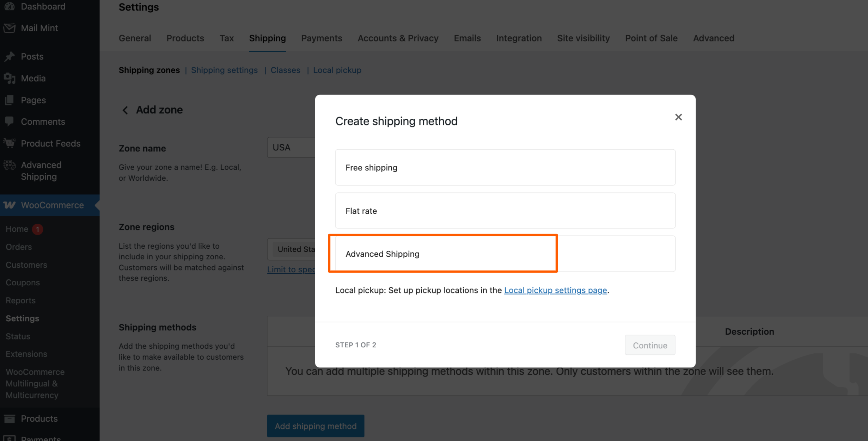Image resolution: width=868 pixels, height=441 pixels.
Task: Click the Pages icon in sidebar
Action: (x=10, y=100)
